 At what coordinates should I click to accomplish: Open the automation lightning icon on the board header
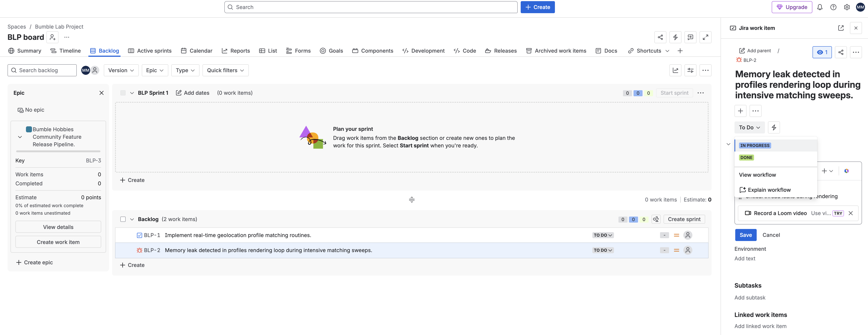pyautogui.click(x=675, y=37)
